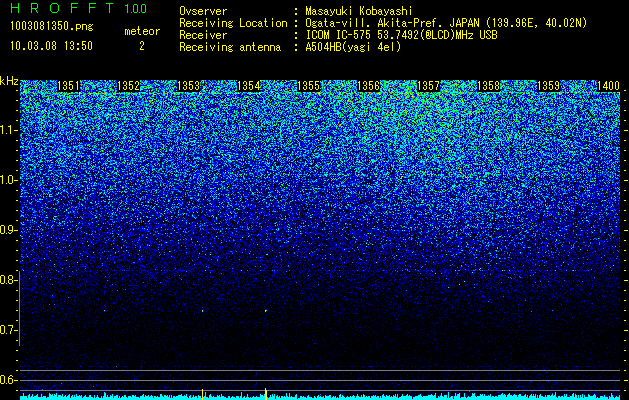Click the 1354 time marker
The height and width of the screenshot is (400, 629).
tap(248, 86)
